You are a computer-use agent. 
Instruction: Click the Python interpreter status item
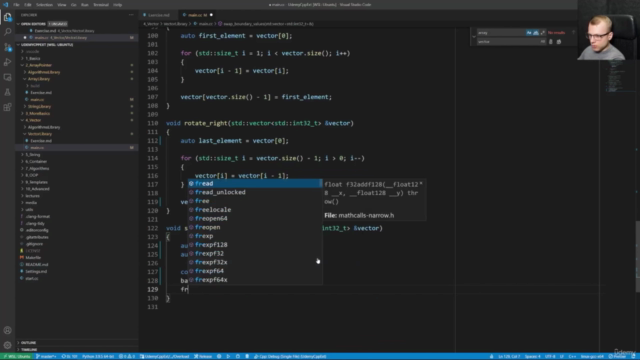tap(98, 356)
